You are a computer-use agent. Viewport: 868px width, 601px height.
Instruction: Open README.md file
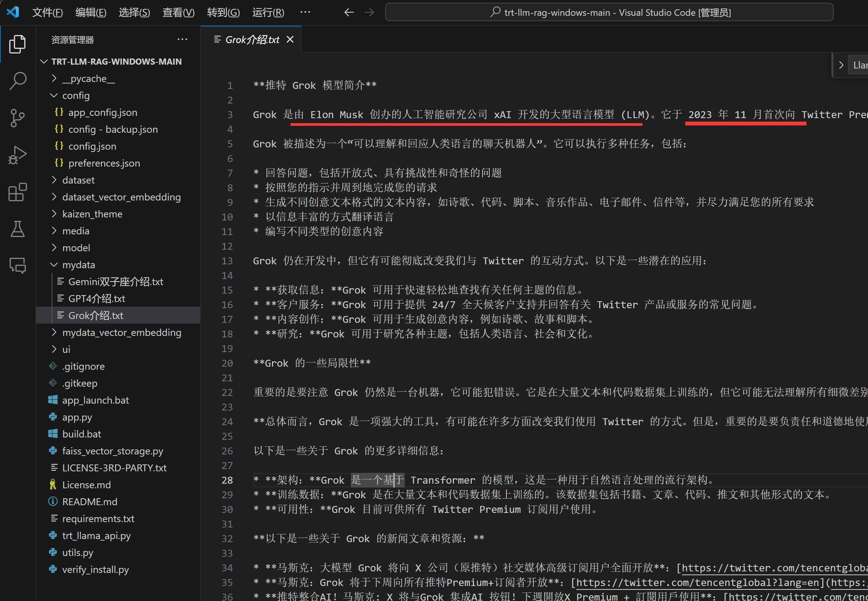point(118,502)
